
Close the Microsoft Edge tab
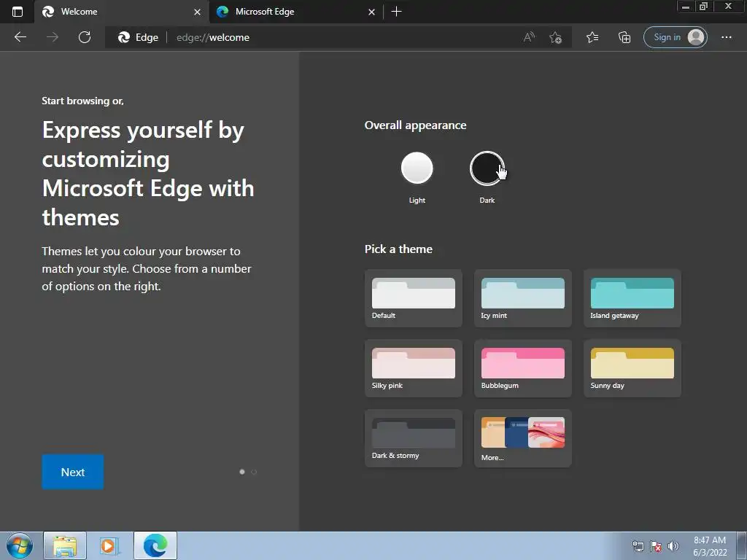[x=371, y=12]
